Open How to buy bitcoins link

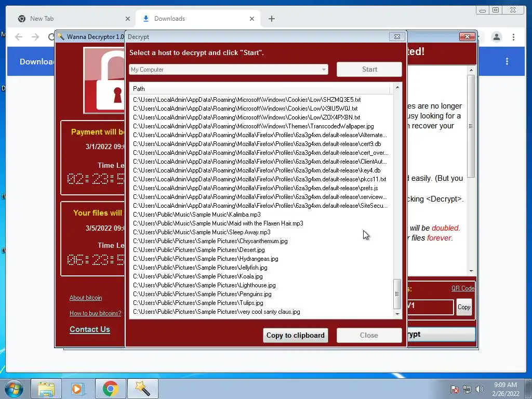tap(96, 313)
